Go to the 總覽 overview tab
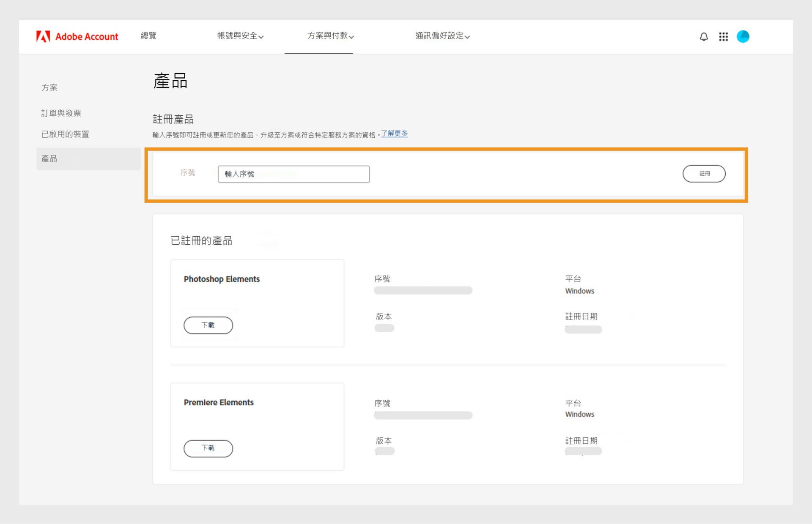This screenshot has width=812, height=524. (148, 36)
